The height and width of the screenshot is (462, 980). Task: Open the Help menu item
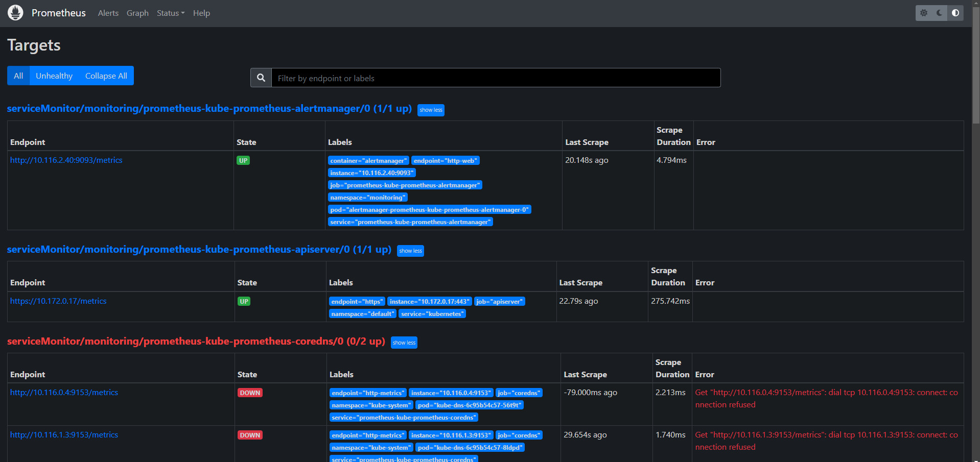[201, 13]
